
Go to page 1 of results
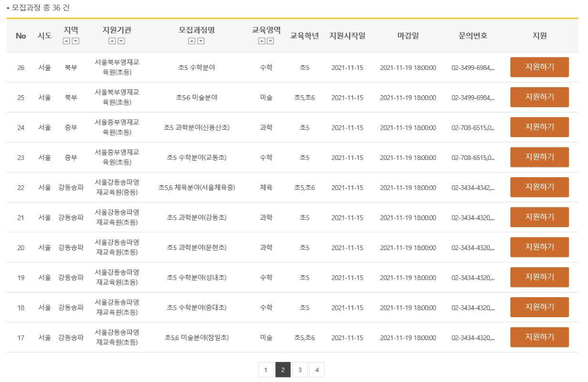tap(265, 369)
